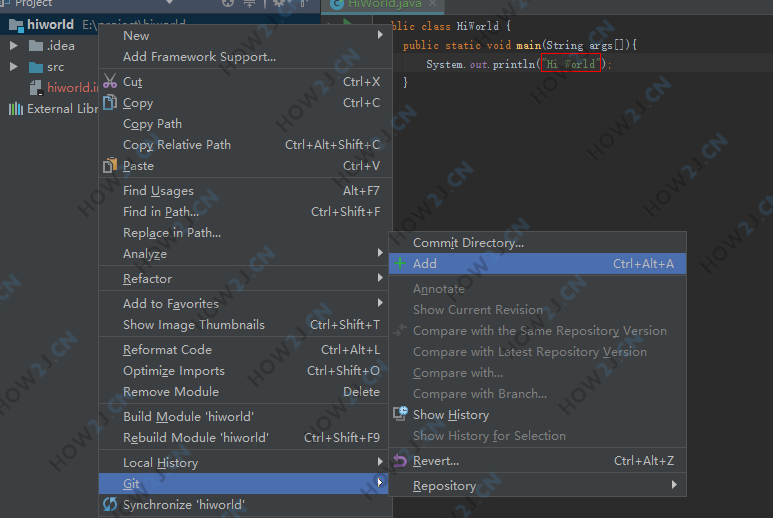The width and height of the screenshot is (773, 518).
Task: Select Copy Path from context menu
Action: point(246,124)
